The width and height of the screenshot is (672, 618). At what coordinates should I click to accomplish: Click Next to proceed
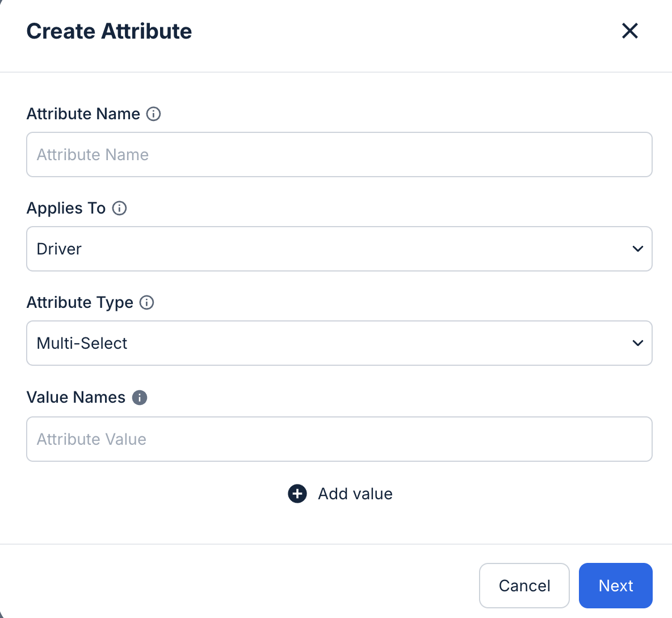click(x=615, y=586)
